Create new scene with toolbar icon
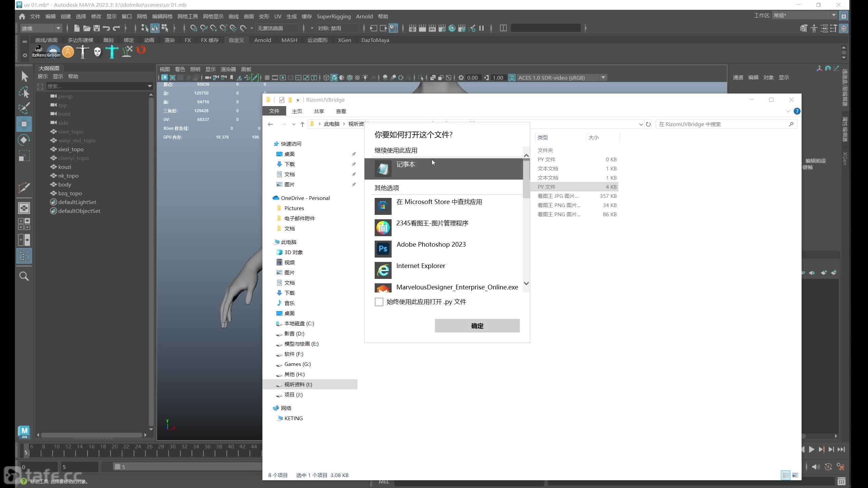Viewport: 868px width, 488px height. pyautogui.click(x=77, y=28)
